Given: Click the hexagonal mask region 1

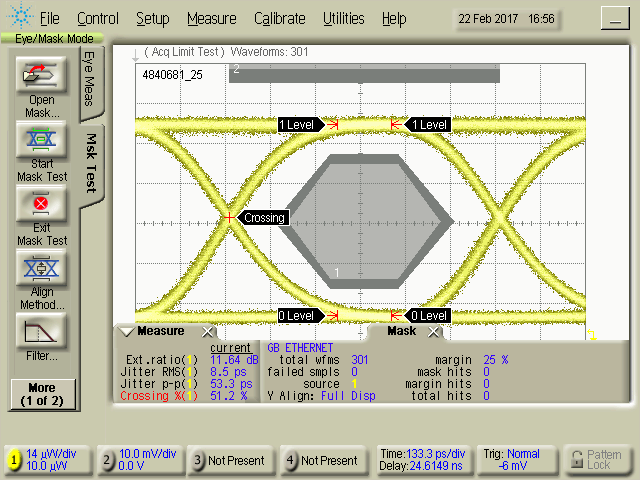Looking at the screenshot, I should [365, 221].
